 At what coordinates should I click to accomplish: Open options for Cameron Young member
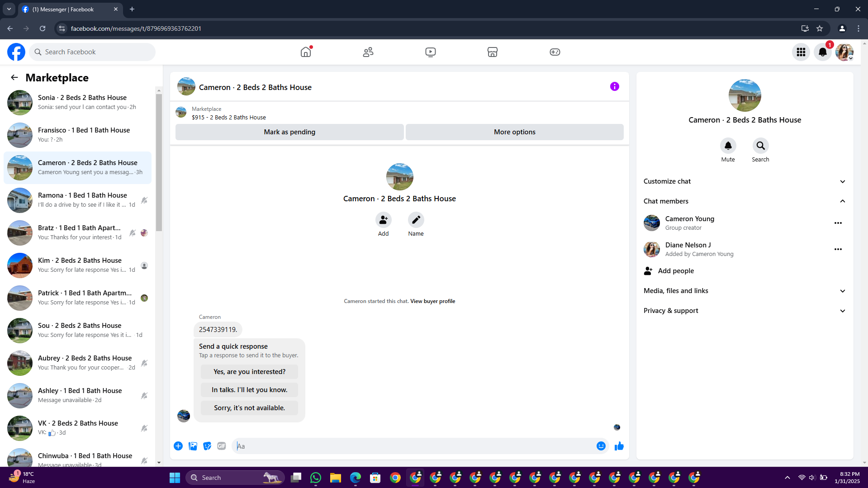838,223
